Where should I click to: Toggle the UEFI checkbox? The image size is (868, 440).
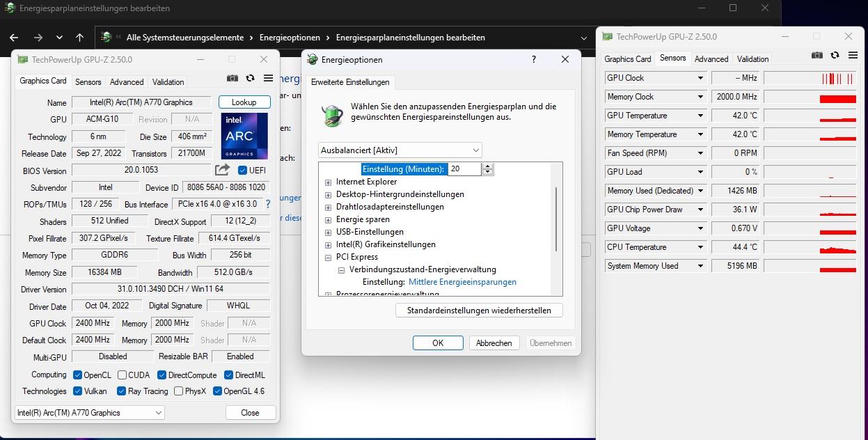(242, 171)
